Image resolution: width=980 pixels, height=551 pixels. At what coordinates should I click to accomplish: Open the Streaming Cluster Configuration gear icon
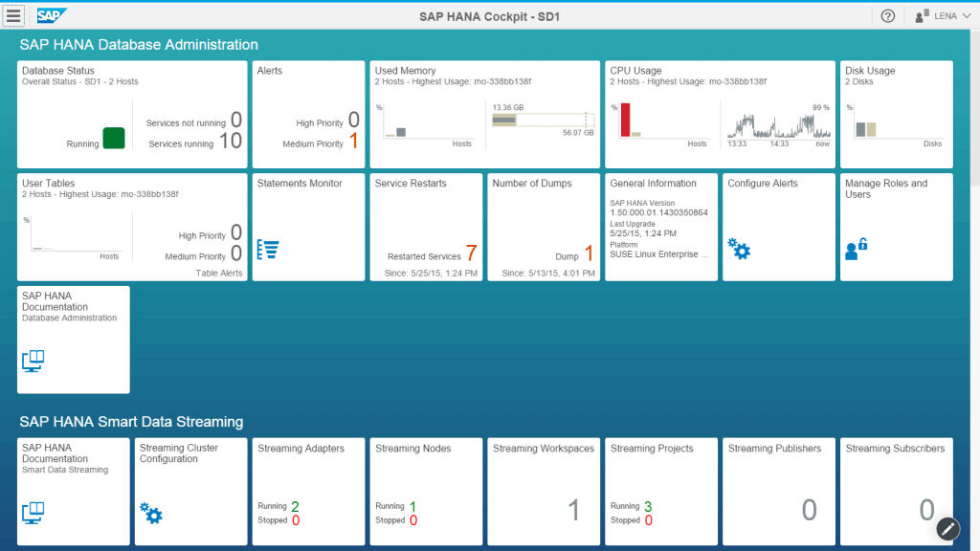point(151,513)
